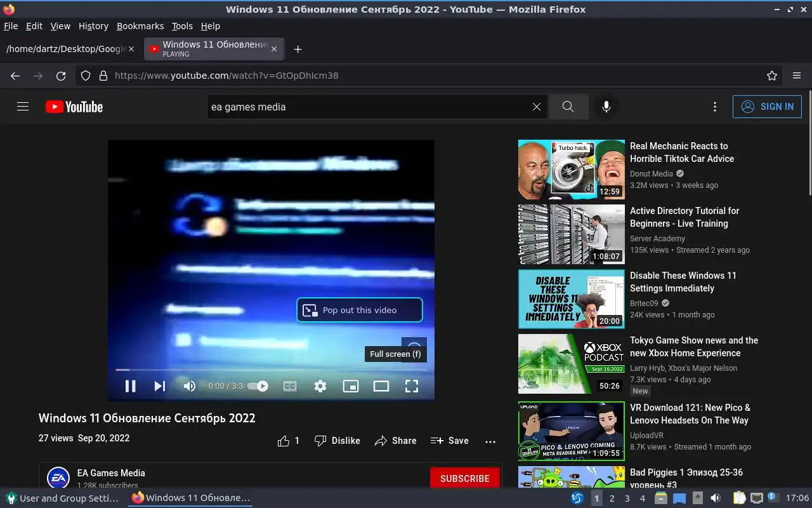Open a new browser tab
The width and height of the screenshot is (812, 508).
pyautogui.click(x=298, y=49)
